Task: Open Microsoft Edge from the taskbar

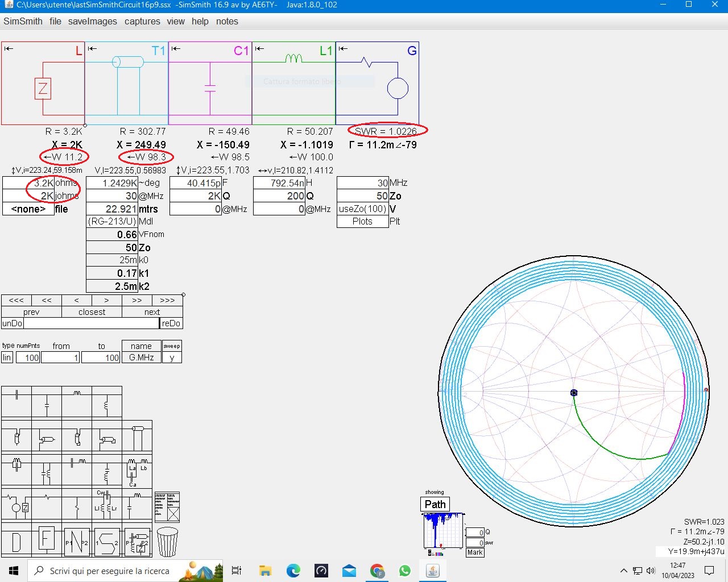Action: pos(293,571)
